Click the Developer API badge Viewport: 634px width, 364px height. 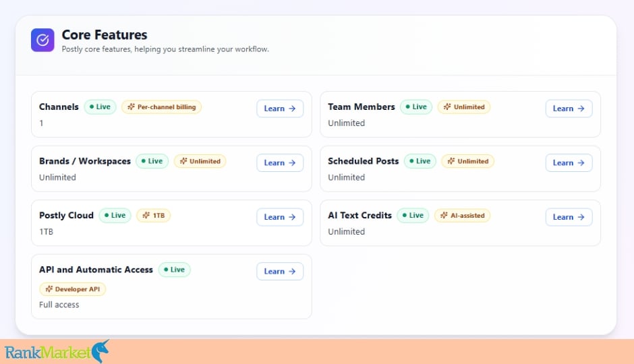coord(72,289)
